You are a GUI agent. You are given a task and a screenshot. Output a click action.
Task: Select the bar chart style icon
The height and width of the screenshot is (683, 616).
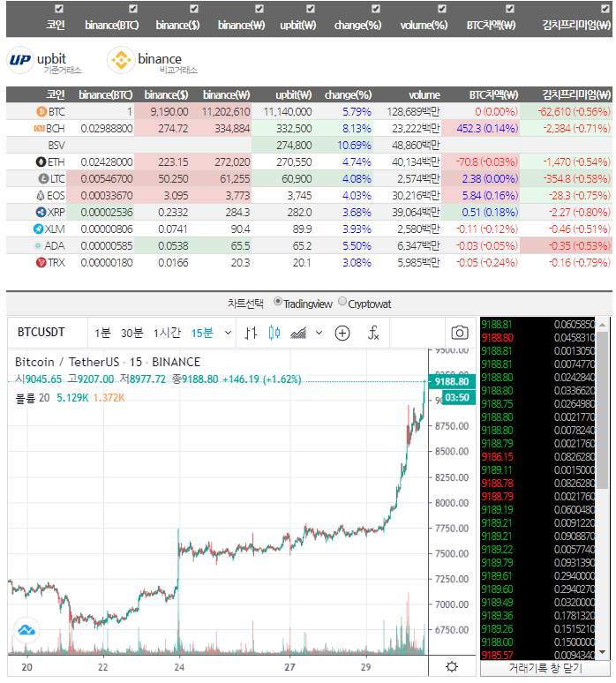click(251, 334)
